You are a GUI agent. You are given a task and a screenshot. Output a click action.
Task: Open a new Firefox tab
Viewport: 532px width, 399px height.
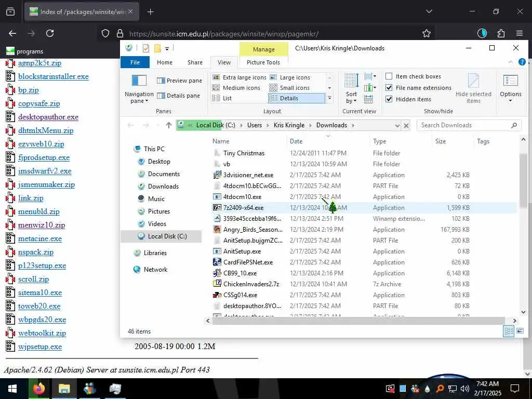point(150,12)
